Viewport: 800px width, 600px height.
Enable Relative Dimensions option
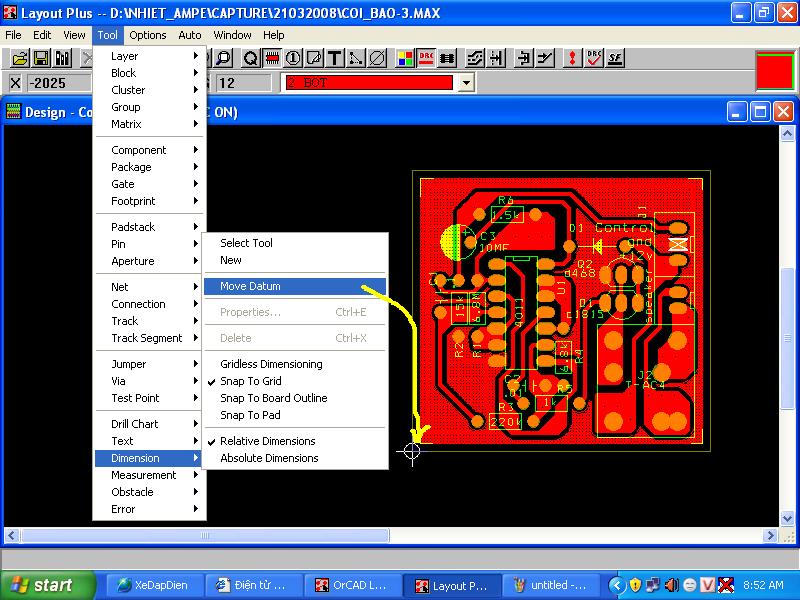pos(267,441)
